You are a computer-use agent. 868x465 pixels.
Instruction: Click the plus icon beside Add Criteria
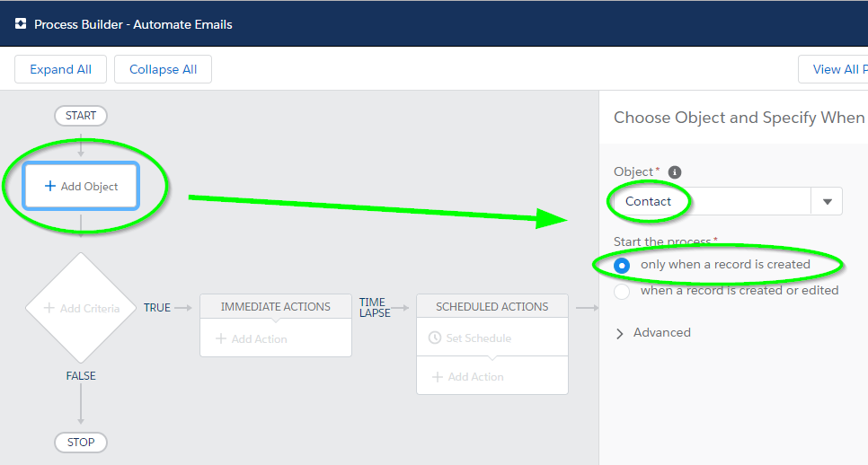pyautogui.click(x=49, y=308)
